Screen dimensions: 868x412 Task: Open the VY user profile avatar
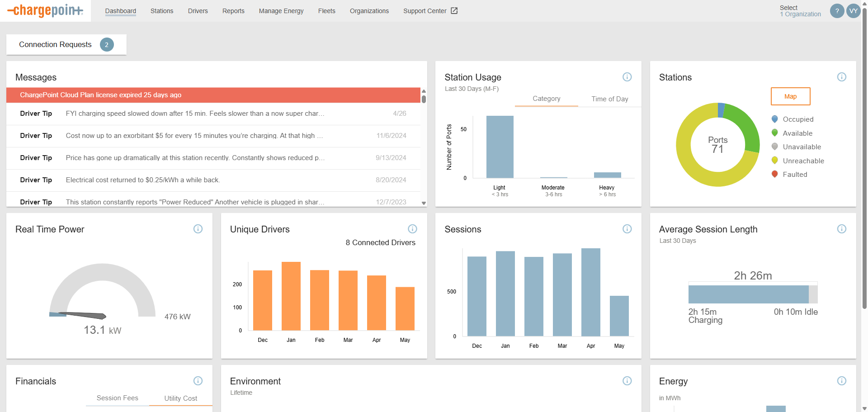point(853,11)
